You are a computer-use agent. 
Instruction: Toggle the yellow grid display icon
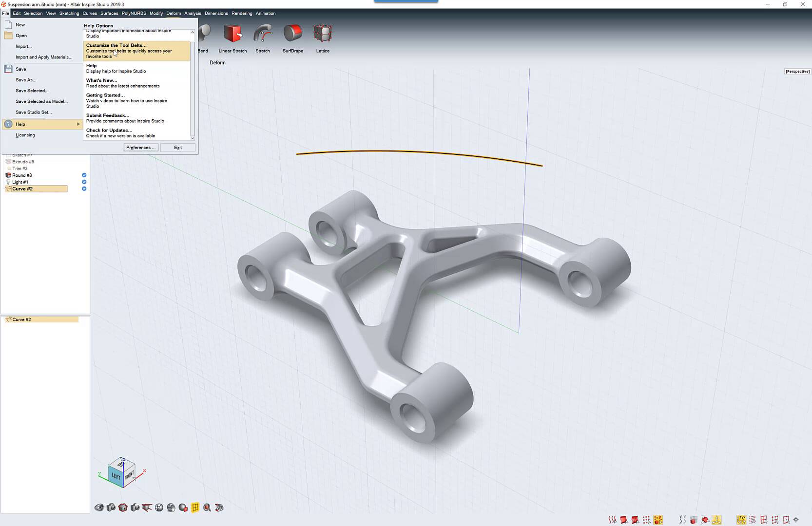point(195,507)
